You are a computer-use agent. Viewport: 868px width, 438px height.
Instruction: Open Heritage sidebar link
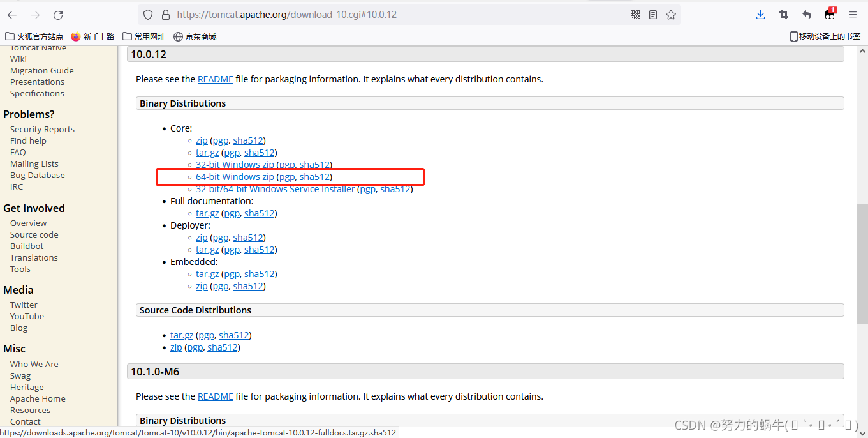coord(27,387)
